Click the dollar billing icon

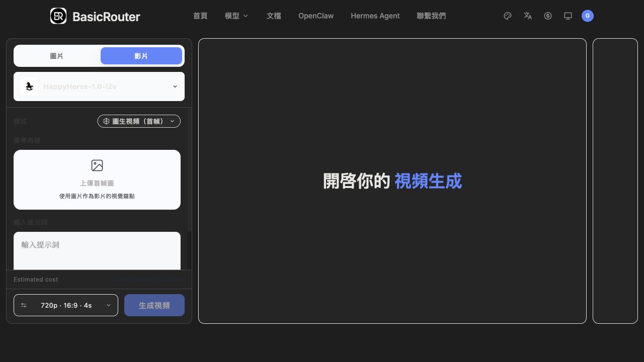pyautogui.click(x=548, y=16)
